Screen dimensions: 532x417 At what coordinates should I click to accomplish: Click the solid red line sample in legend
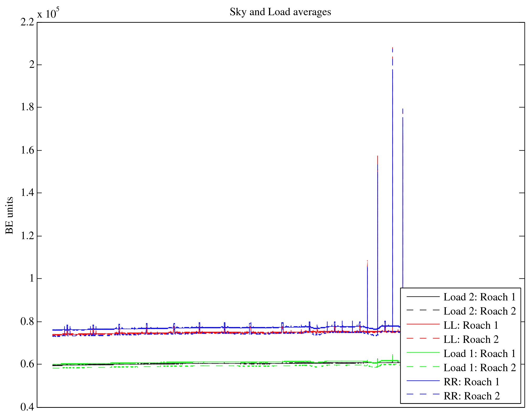[423, 324]
